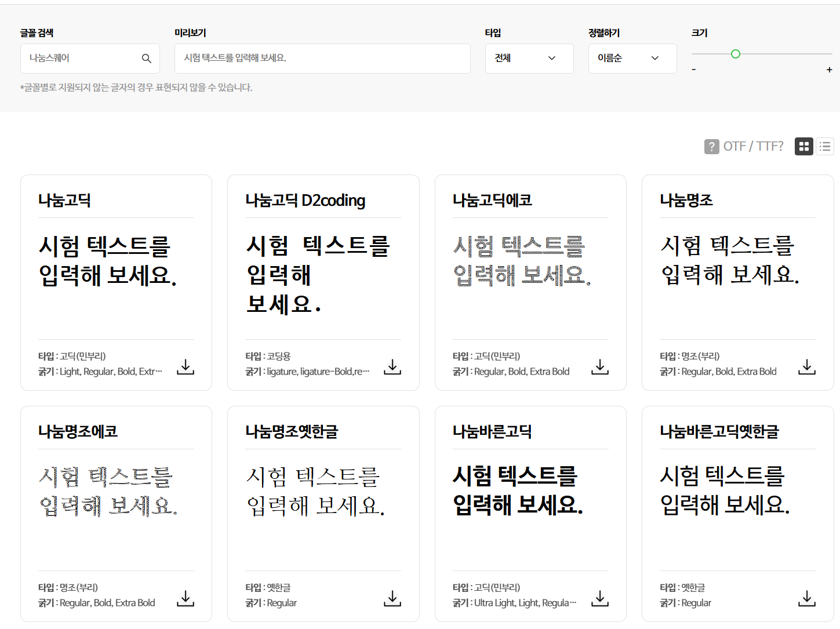Click 굵기 : Ultra Light, Light, Regula… text
Viewport: 840px width, 629px height.
pos(515,603)
